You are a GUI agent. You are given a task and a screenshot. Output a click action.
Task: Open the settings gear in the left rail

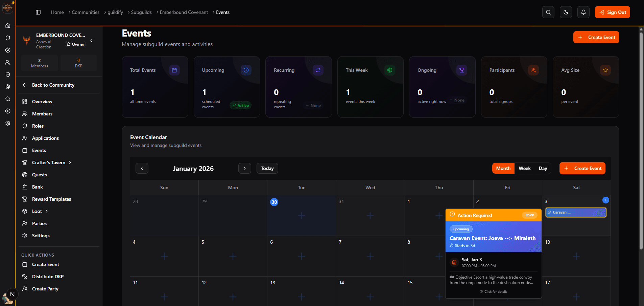point(7,123)
